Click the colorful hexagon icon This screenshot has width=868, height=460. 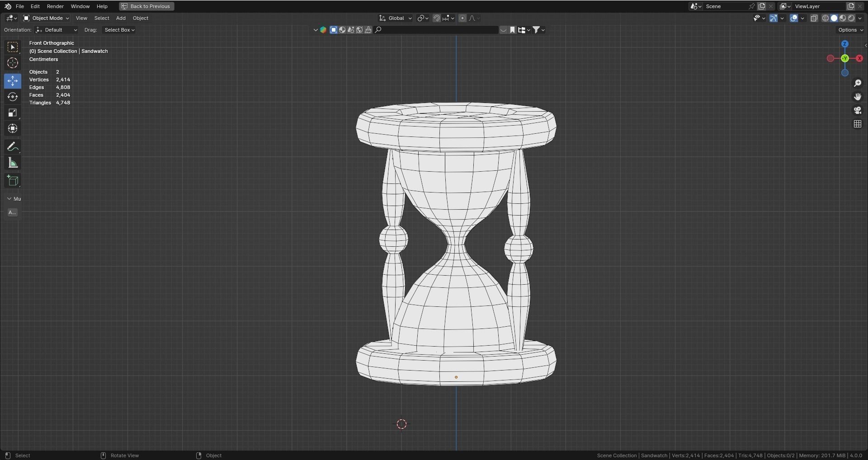point(323,30)
